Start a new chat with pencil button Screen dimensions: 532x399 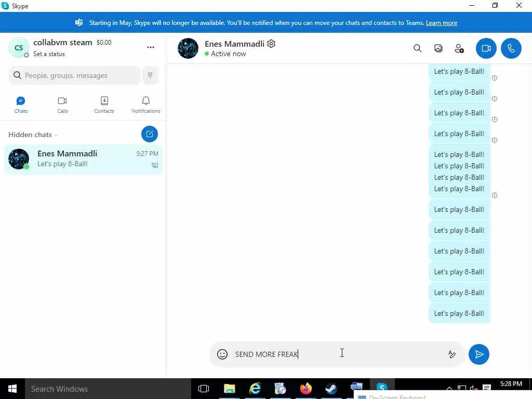(150, 134)
